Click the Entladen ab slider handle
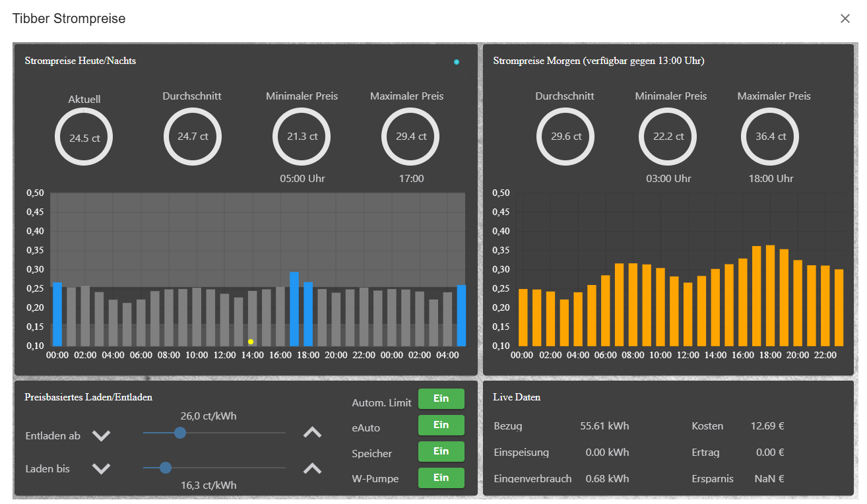 pos(179,433)
